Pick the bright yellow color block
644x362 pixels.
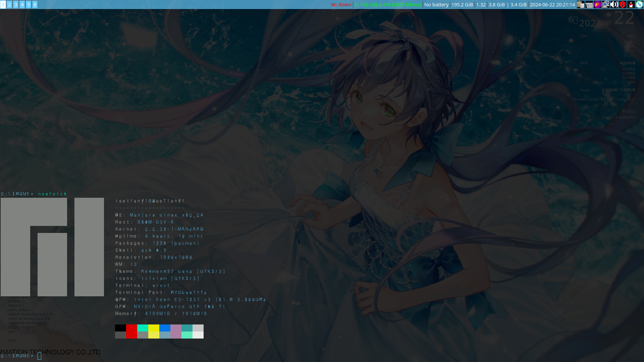click(x=154, y=328)
